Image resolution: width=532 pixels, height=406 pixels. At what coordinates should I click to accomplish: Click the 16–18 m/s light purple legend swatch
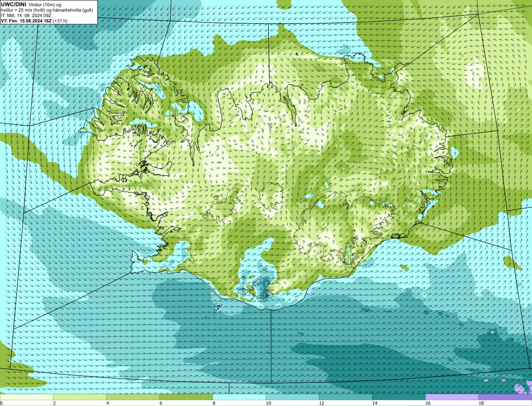coord(452,397)
